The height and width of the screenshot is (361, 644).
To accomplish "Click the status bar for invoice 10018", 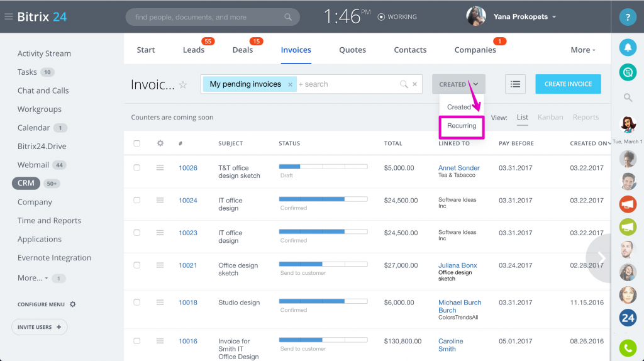I will tap(323, 301).
